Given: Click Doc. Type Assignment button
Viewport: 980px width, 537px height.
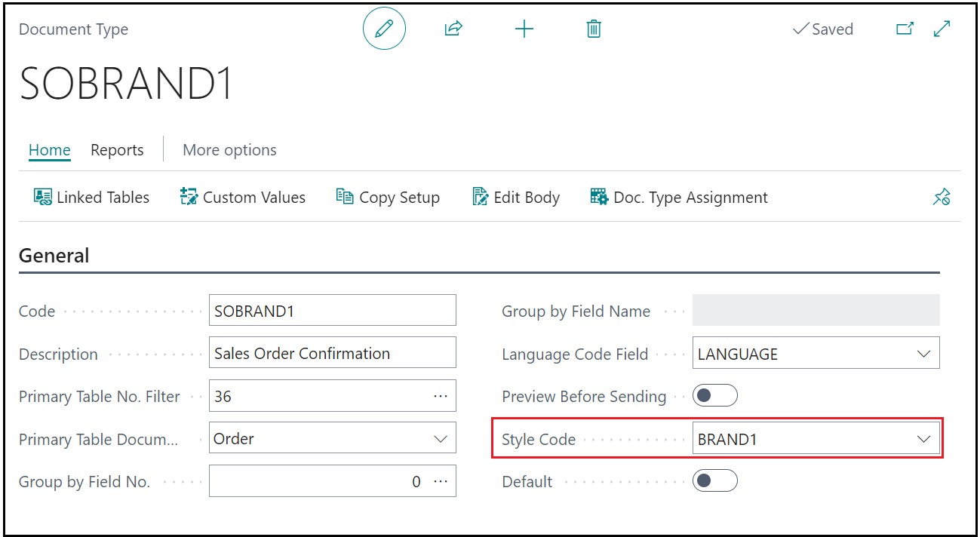Looking at the screenshot, I should [679, 198].
